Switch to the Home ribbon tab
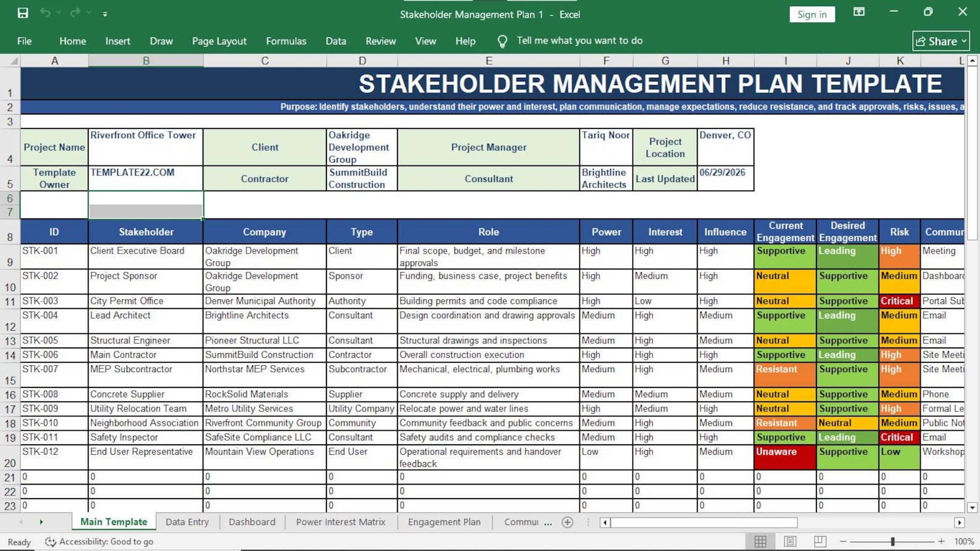 point(72,41)
